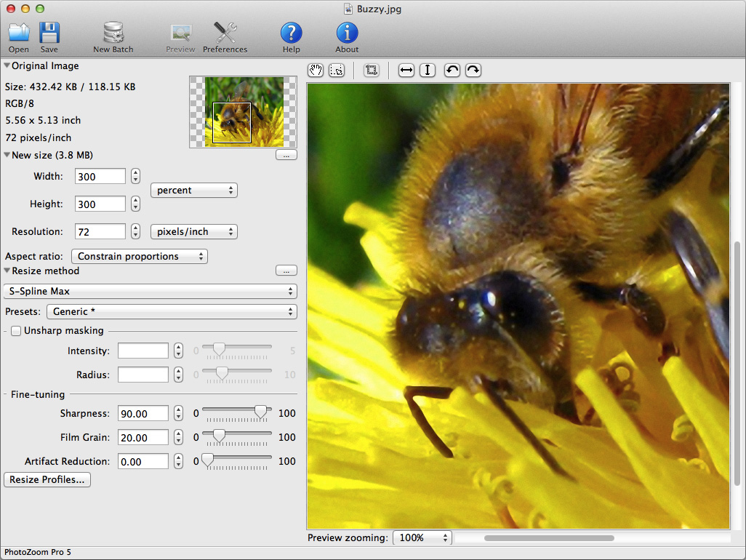Collapse the Original Image section
746x560 pixels.
(x=7, y=66)
